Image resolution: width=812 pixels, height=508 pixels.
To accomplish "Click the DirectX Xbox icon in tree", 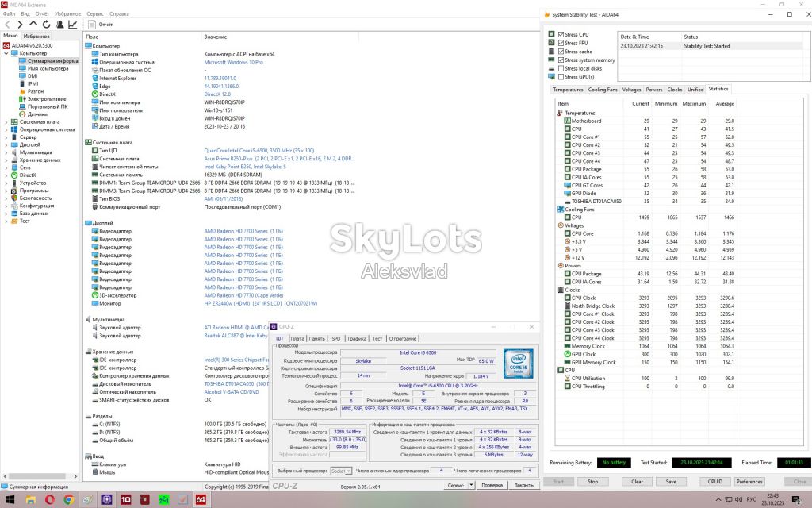I will point(14,175).
